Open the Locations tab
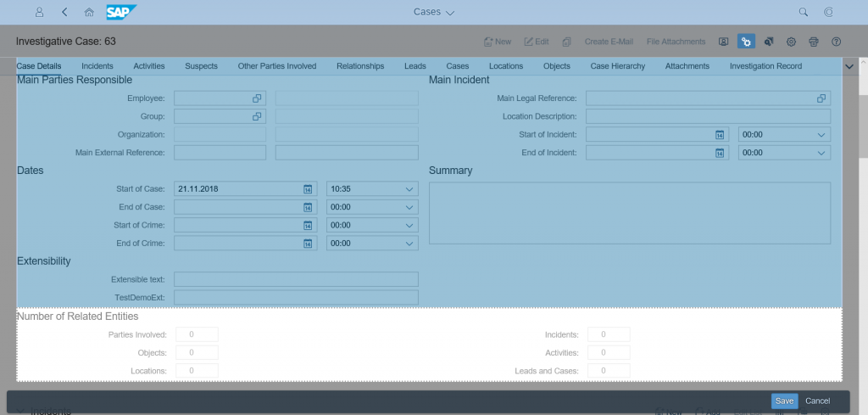868x415 pixels. (506, 66)
